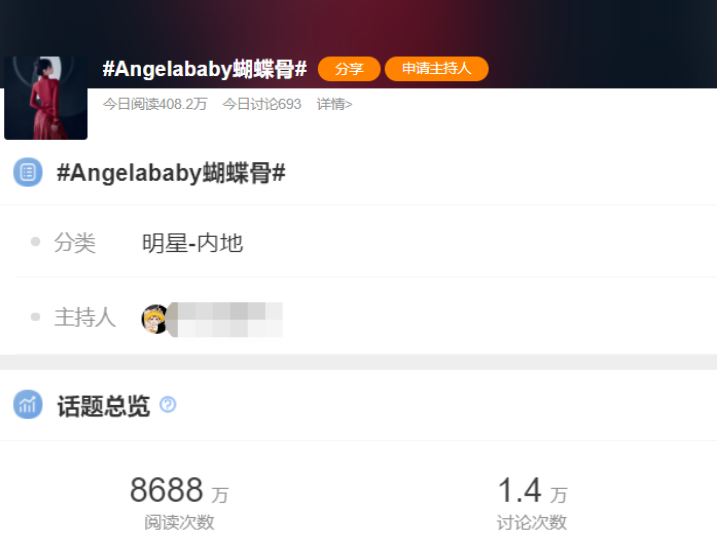717x541 pixels.
Task: Click the 今日讨论693 stat text
Action: pyautogui.click(x=262, y=104)
